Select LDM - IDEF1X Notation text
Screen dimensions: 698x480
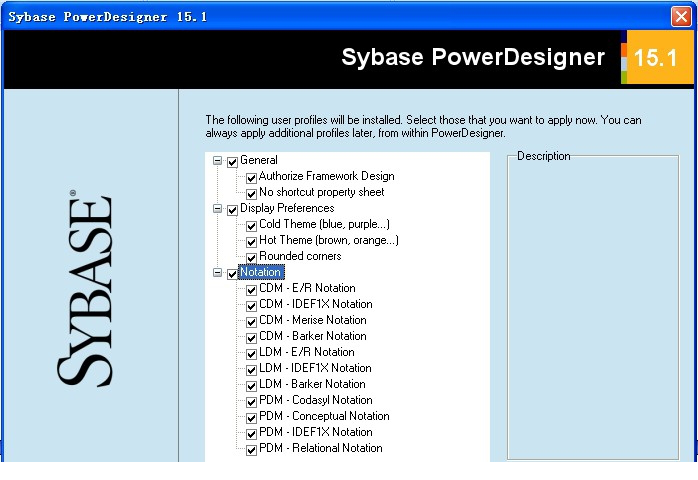point(315,369)
